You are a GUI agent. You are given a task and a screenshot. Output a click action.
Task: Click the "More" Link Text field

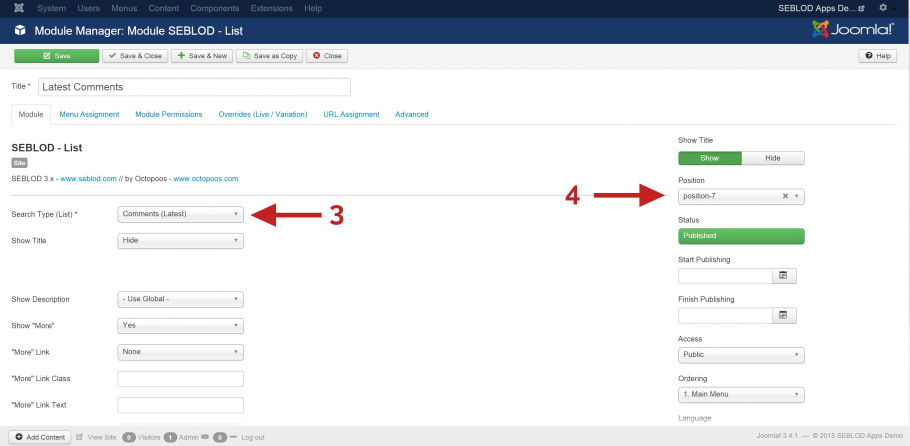coord(180,405)
